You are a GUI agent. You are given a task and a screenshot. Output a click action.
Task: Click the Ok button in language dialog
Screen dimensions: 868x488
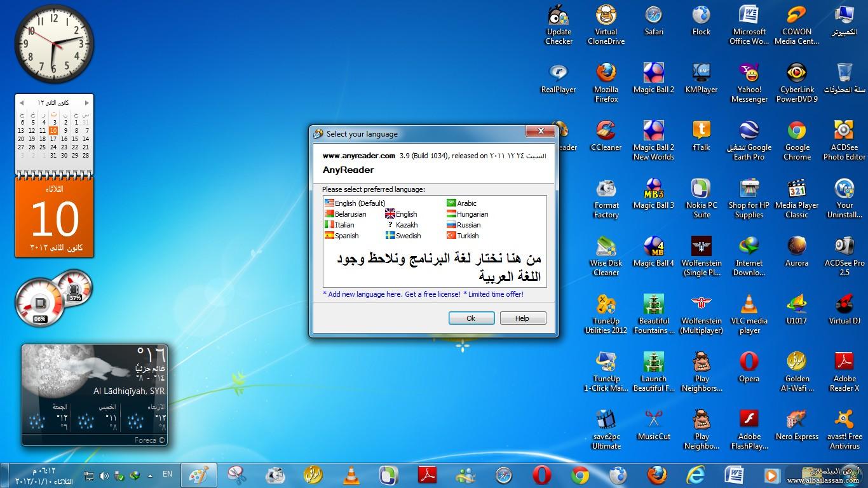[471, 318]
